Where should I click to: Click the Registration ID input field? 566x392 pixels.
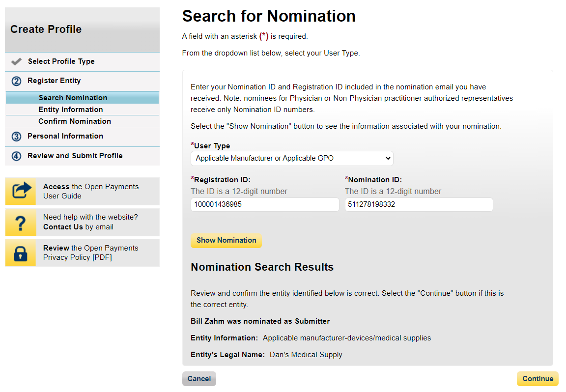[265, 205]
